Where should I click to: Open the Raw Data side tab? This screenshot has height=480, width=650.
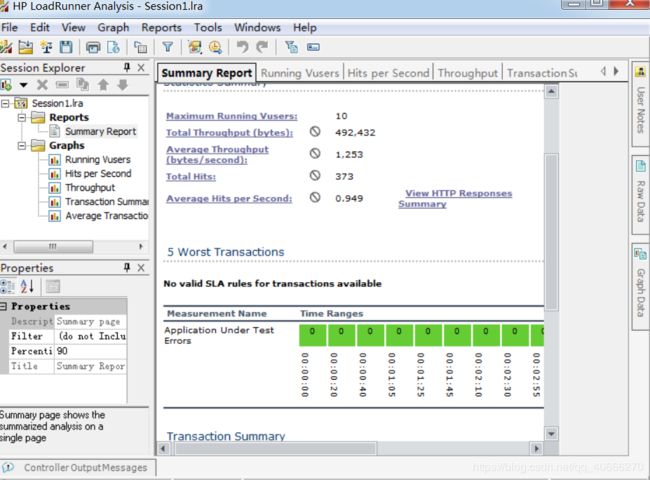click(640, 194)
